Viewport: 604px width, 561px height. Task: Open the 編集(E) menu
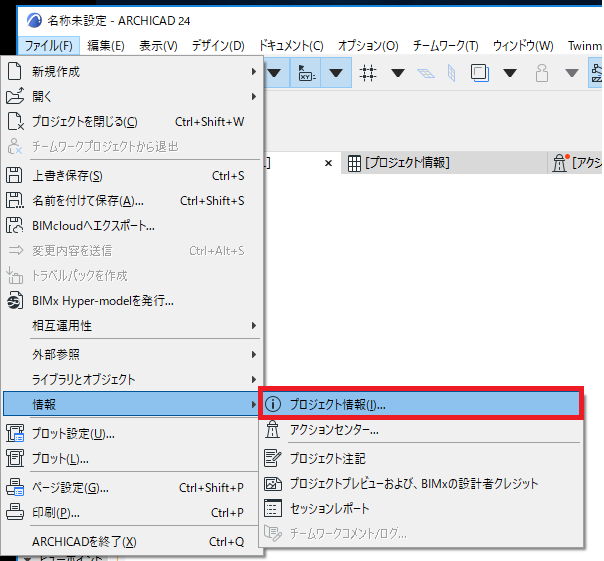106,46
